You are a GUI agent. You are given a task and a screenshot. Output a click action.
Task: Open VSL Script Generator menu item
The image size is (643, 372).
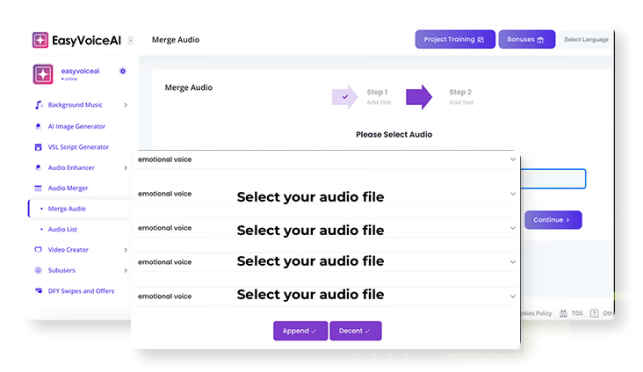click(x=78, y=147)
